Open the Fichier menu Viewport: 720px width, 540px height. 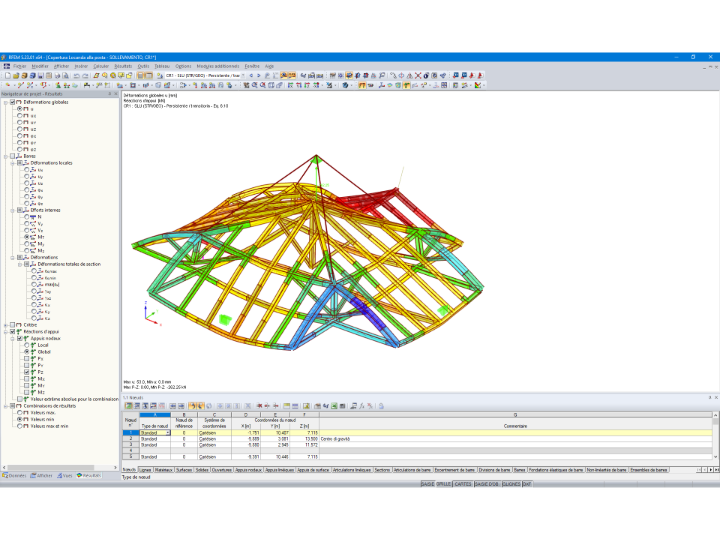coord(20,66)
